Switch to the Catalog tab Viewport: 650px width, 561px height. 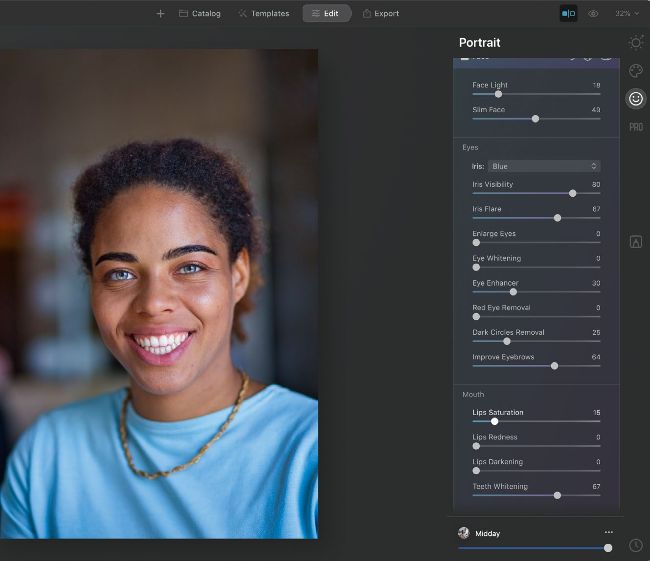(199, 14)
